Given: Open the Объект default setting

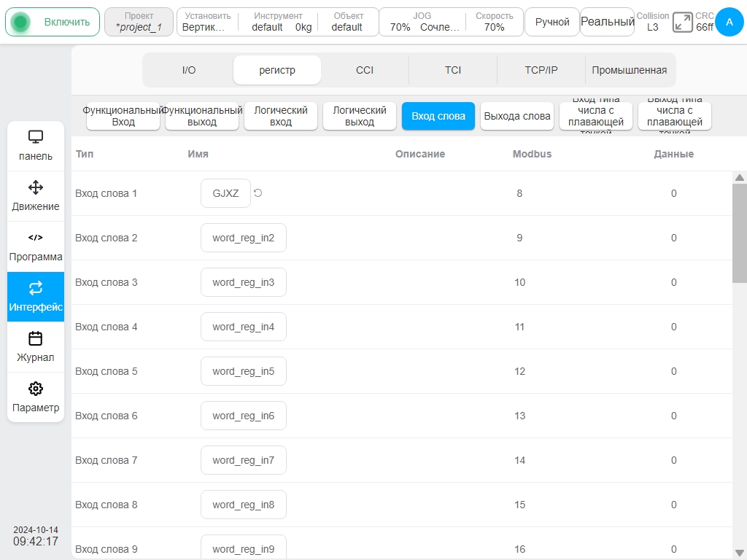Looking at the screenshot, I should (x=348, y=22).
